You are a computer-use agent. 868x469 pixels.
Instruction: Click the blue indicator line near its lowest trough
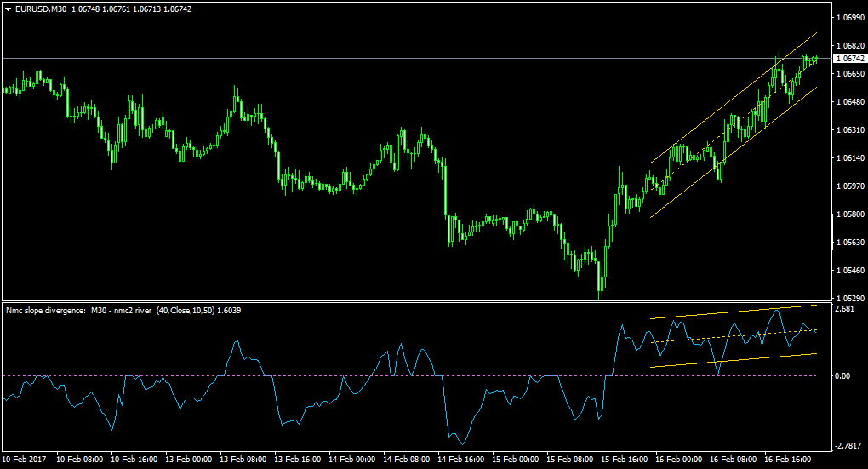pyautogui.click(x=462, y=443)
